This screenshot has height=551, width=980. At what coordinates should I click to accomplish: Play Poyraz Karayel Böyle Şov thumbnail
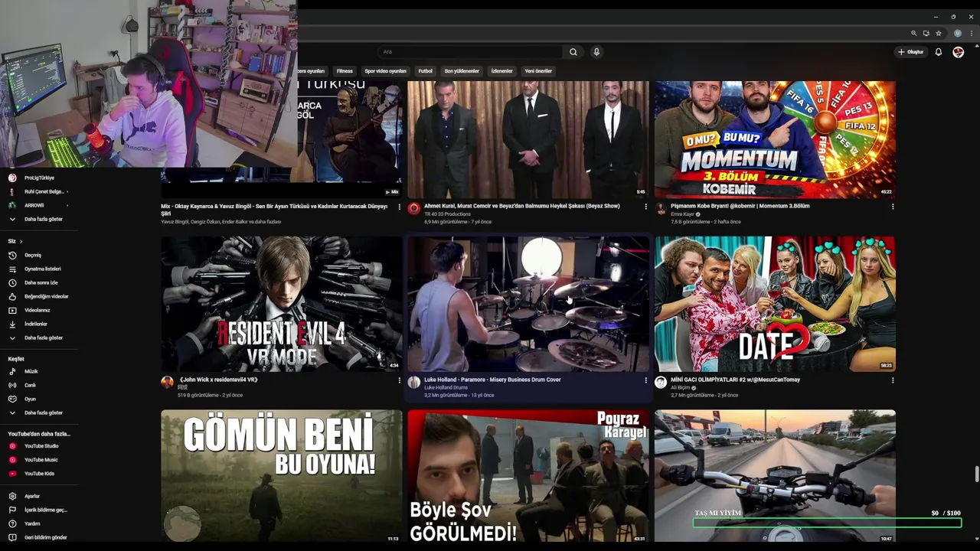click(x=528, y=476)
